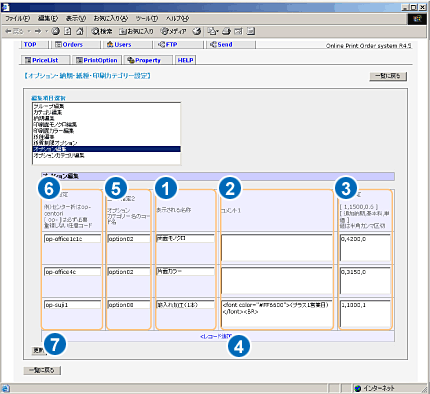Open the 検索 search toolbar button
Image resolution: width=430 pixels, height=394 pixels.
coord(102,31)
